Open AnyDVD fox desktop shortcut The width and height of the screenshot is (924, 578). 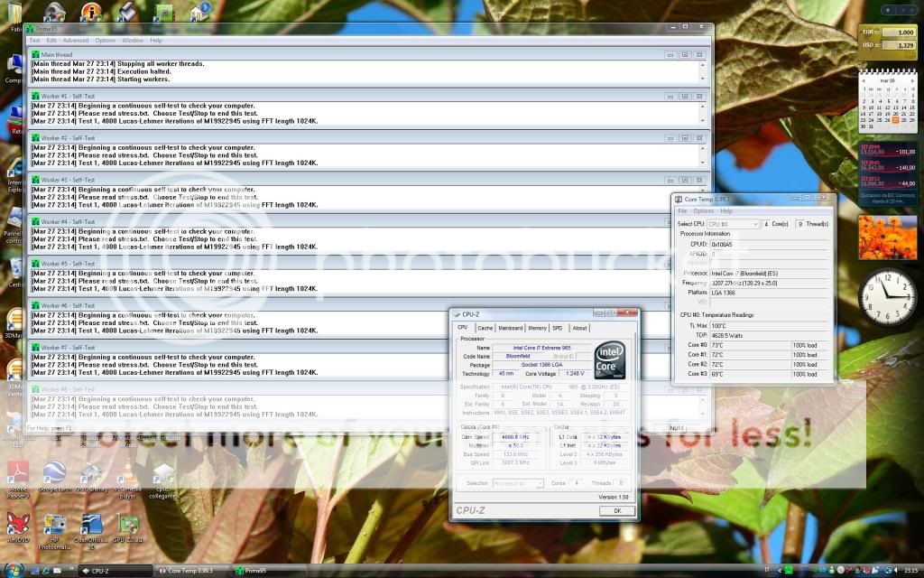click(18, 527)
